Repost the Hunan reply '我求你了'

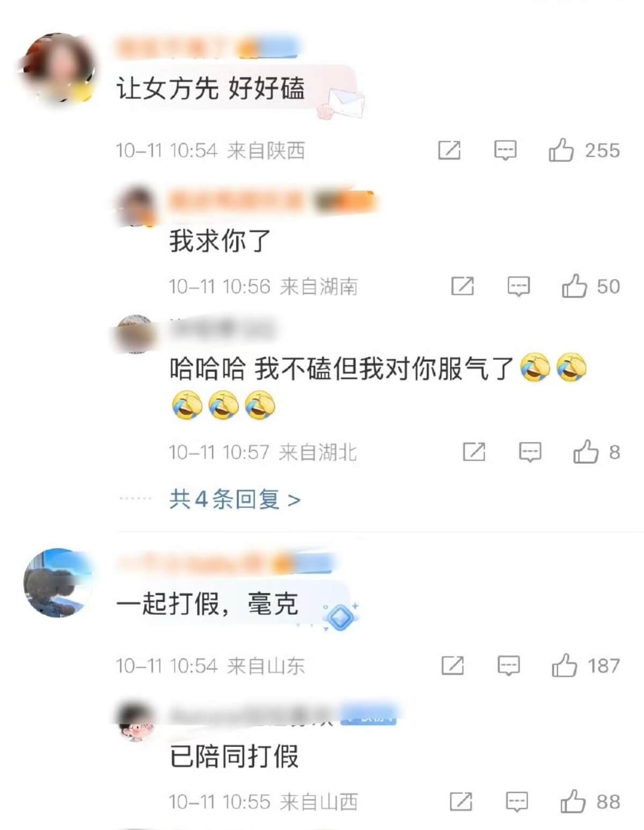pos(463,287)
